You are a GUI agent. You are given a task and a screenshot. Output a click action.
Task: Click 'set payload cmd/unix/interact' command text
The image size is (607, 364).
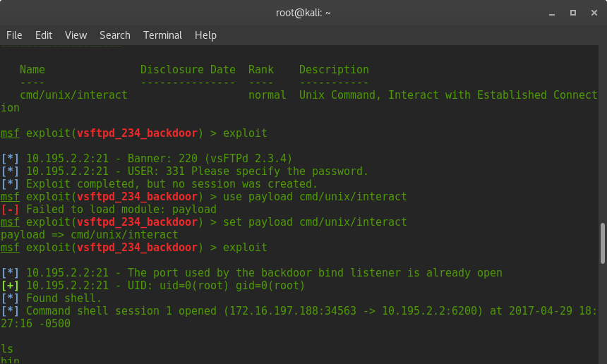(315, 222)
